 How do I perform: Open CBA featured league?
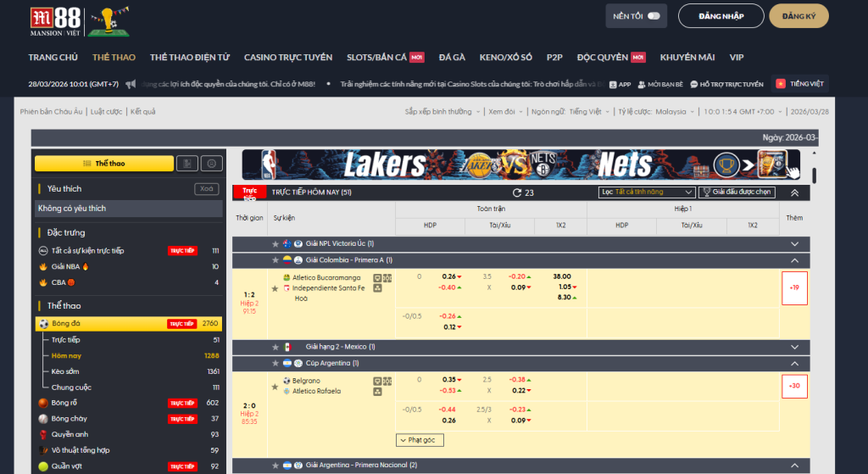click(x=129, y=282)
